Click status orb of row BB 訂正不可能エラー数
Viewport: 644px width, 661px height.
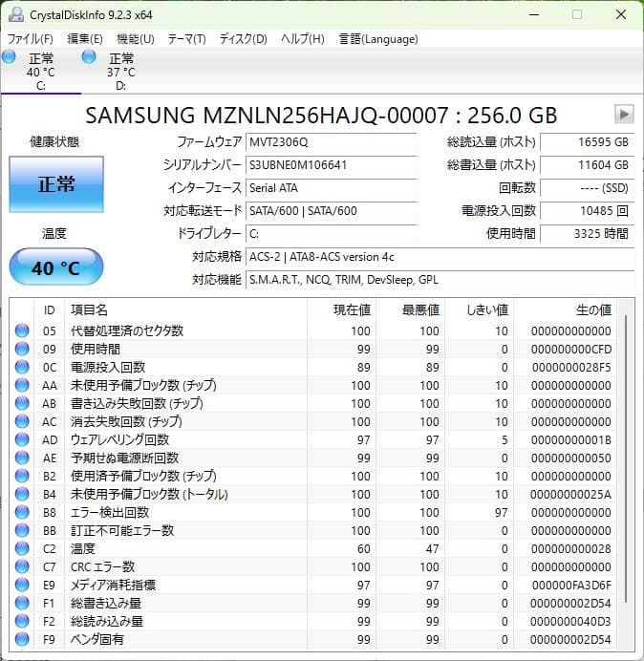22,530
